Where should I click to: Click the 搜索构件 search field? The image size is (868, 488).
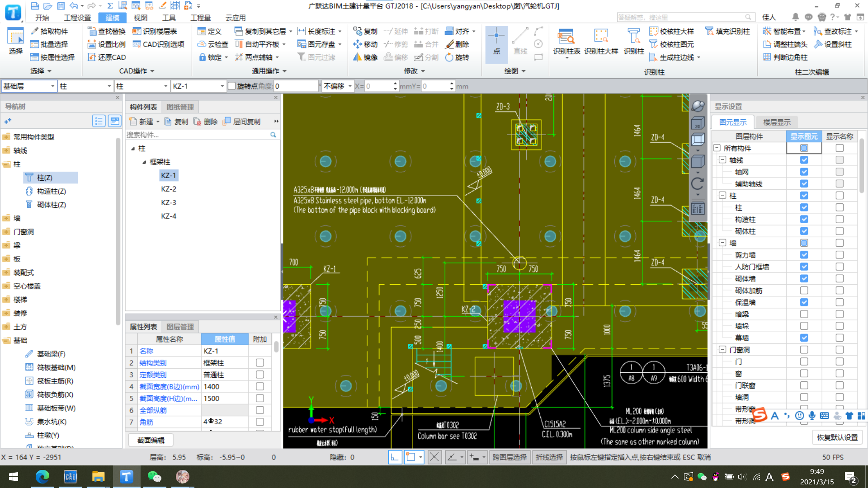(x=198, y=135)
